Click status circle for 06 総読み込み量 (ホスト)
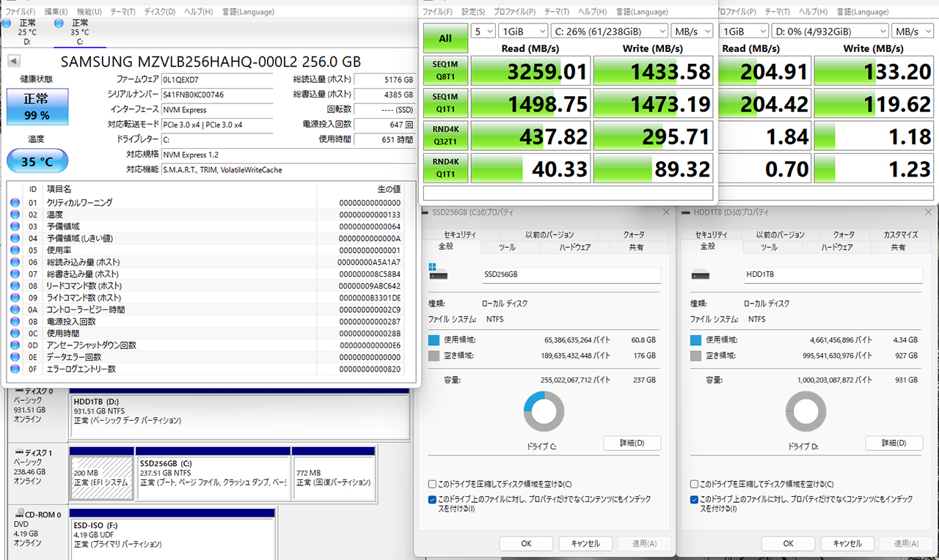939x560 pixels. coord(15,262)
